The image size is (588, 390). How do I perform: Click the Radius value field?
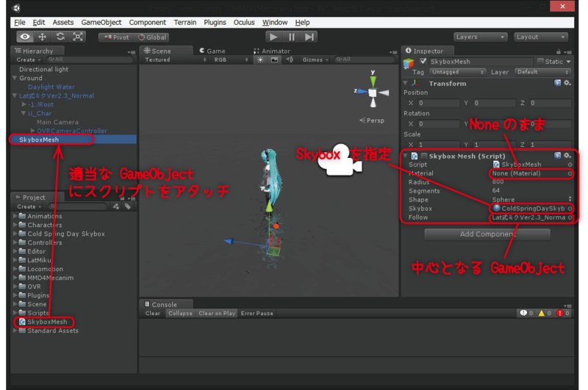[x=531, y=181]
